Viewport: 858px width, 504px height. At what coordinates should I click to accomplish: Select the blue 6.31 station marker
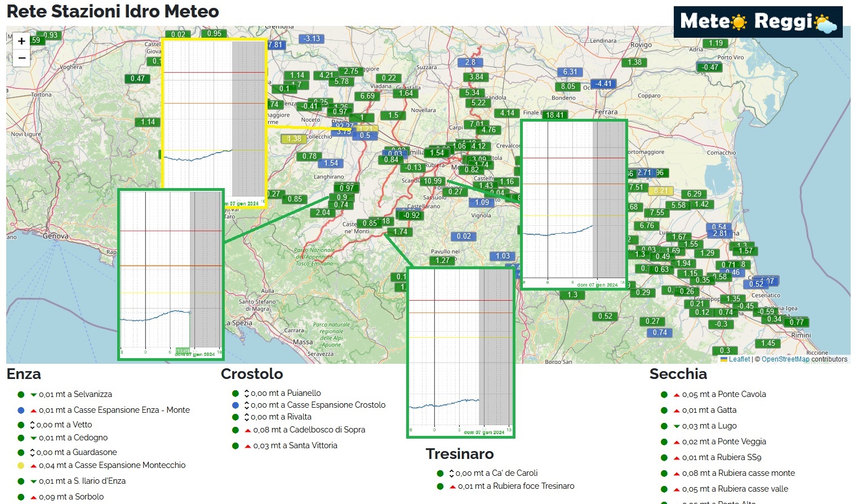(x=570, y=72)
